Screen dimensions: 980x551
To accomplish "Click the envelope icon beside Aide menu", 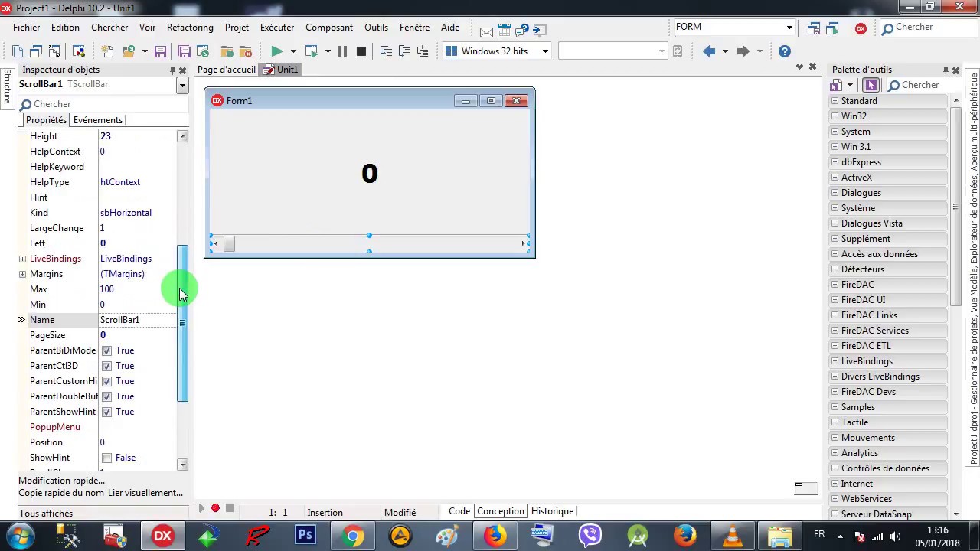I will [486, 31].
